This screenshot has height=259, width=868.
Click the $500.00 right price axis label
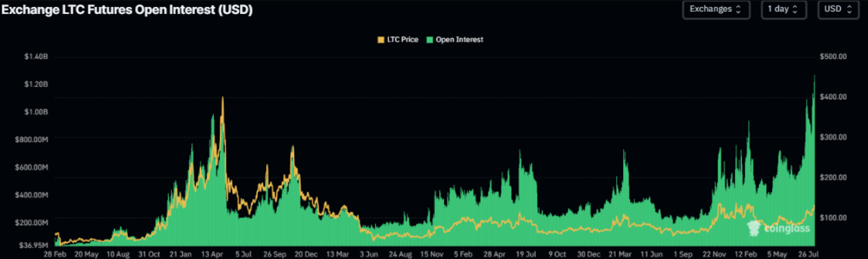click(833, 56)
